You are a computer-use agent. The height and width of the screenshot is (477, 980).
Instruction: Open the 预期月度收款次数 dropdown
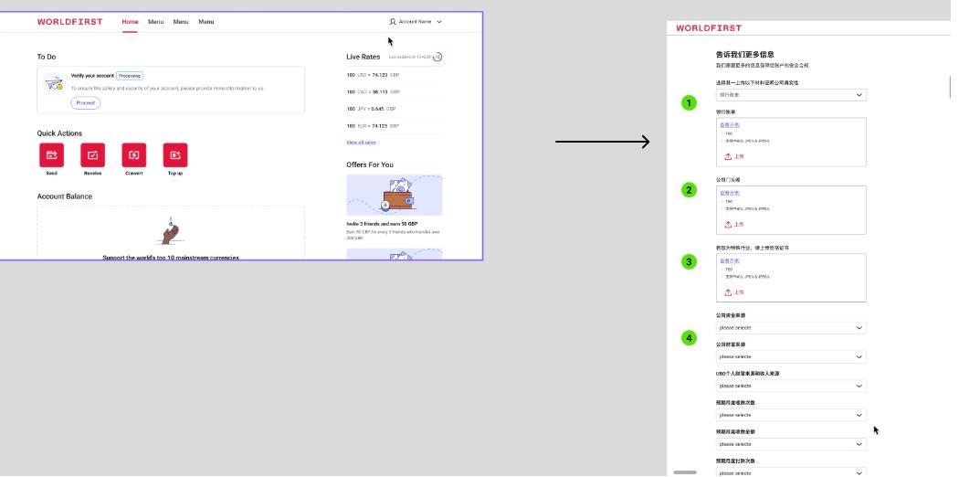pos(791,415)
